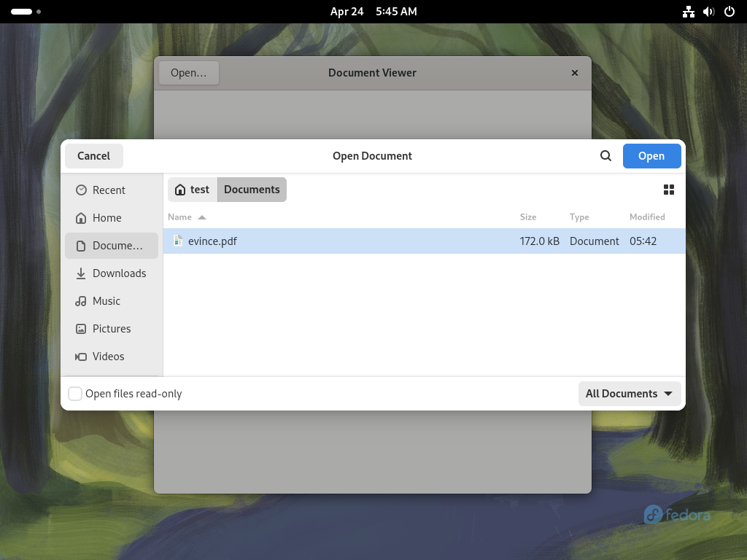Screen dimensions: 747x560
Task: Click the blue Open button
Action: tap(651, 156)
